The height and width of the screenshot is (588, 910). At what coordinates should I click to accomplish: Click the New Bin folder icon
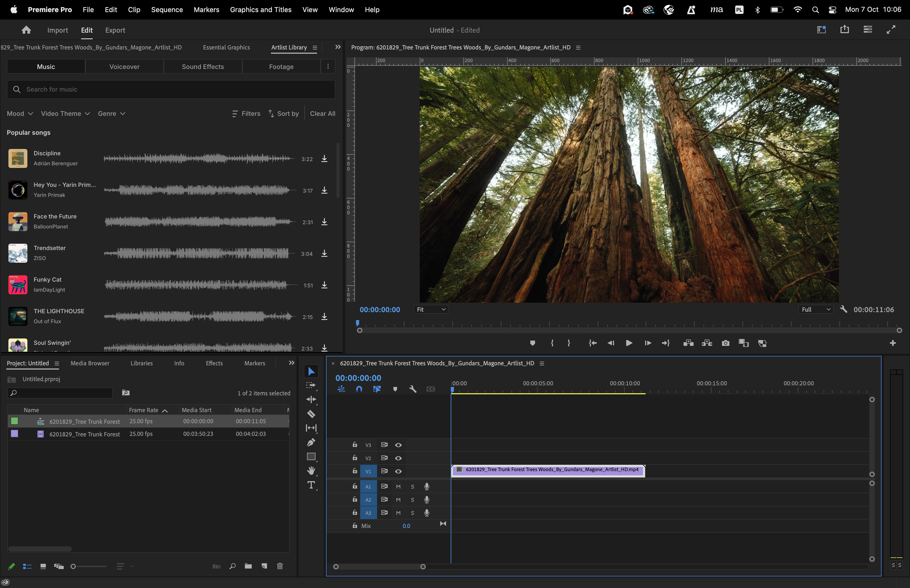(248, 566)
